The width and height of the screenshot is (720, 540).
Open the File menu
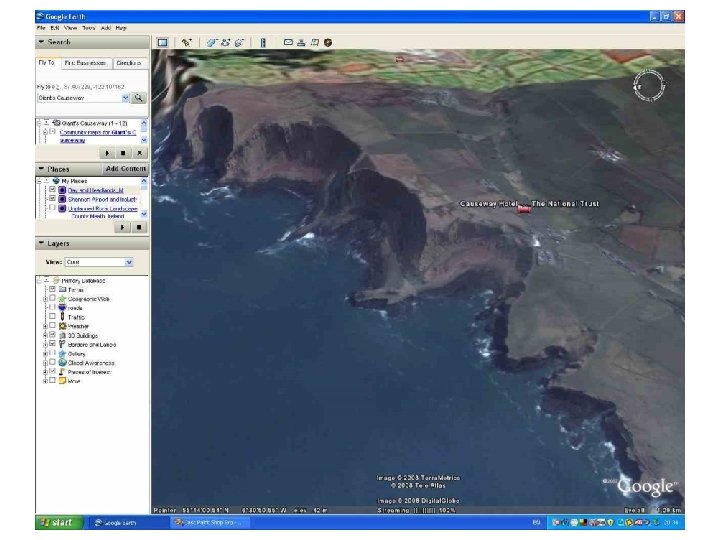41,28
